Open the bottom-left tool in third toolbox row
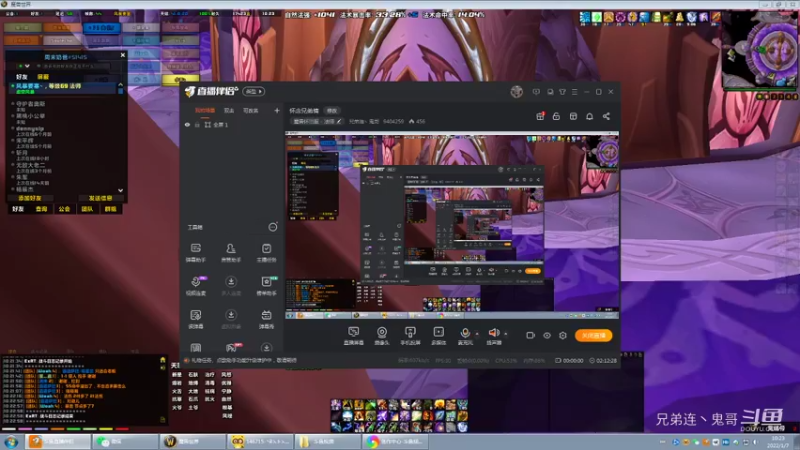Image resolution: width=800 pixels, height=450 pixels. (195, 319)
